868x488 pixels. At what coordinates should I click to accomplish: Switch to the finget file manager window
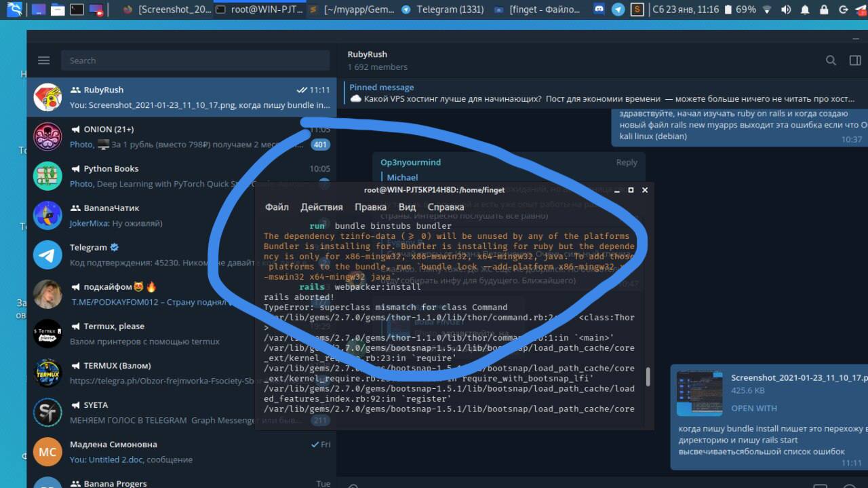[x=537, y=10]
